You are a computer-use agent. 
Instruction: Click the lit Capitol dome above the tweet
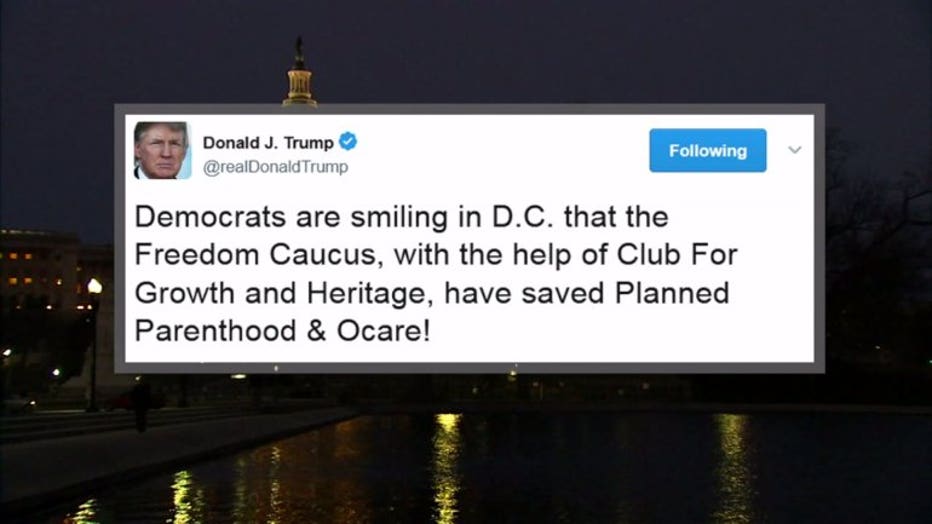pyautogui.click(x=300, y=74)
